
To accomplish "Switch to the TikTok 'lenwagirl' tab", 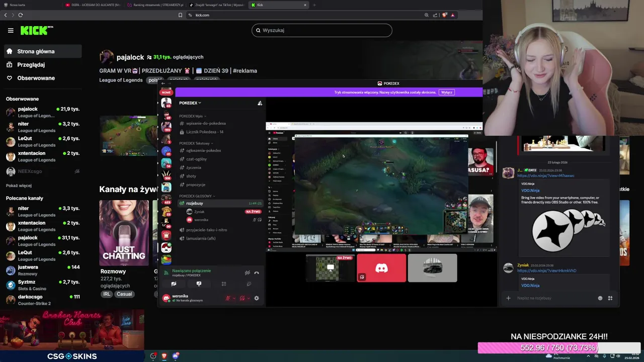I will (216, 5).
